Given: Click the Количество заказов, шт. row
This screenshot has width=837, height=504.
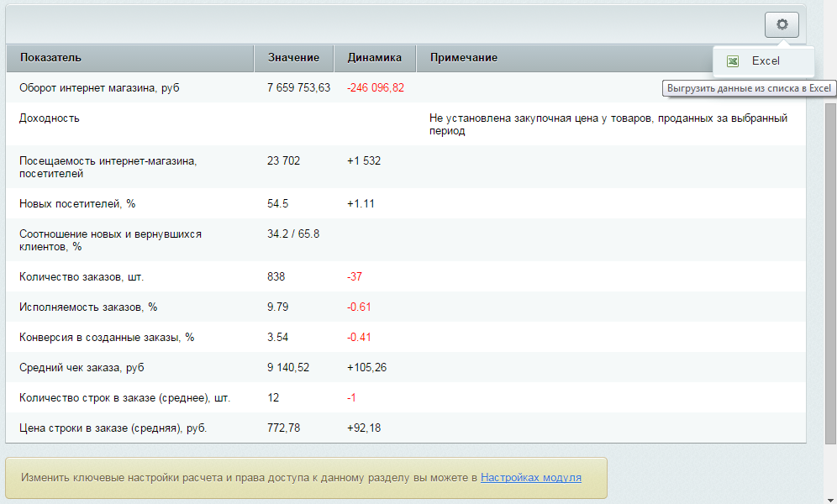Looking at the screenshot, I should click(87, 276).
